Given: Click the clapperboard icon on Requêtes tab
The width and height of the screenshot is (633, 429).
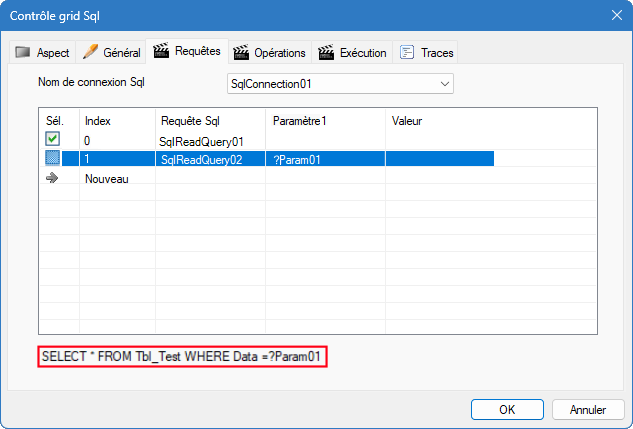Looking at the screenshot, I should pos(160,51).
